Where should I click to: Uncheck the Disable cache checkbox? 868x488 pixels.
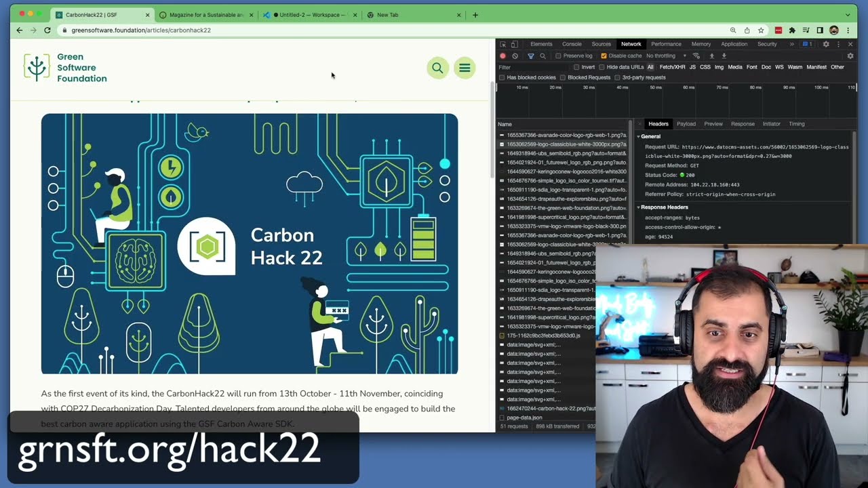[604, 56]
